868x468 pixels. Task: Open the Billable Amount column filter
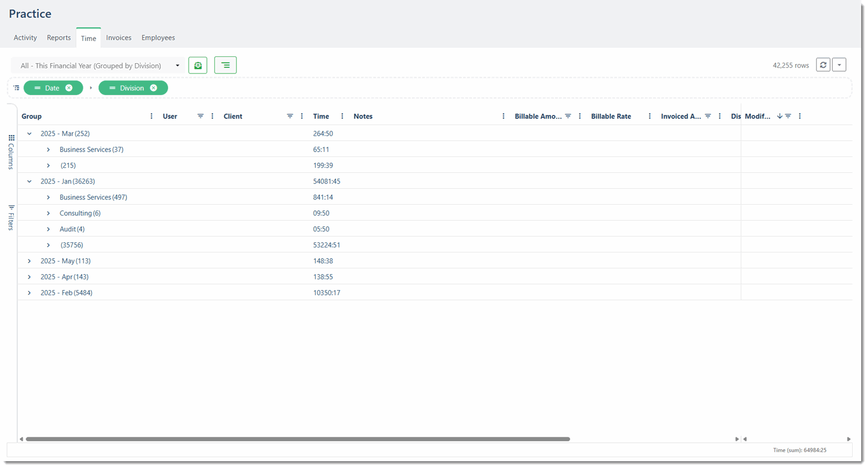pyautogui.click(x=568, y=116)
